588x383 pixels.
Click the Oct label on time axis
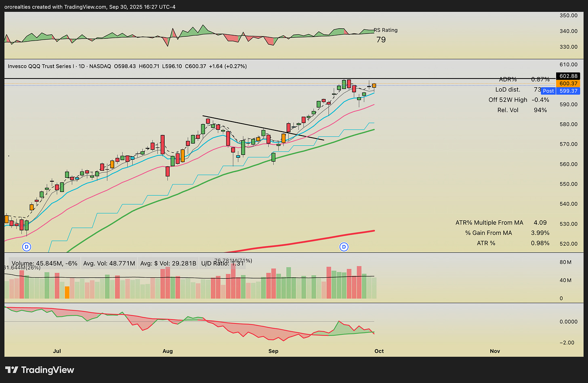[x=379, y=351]
